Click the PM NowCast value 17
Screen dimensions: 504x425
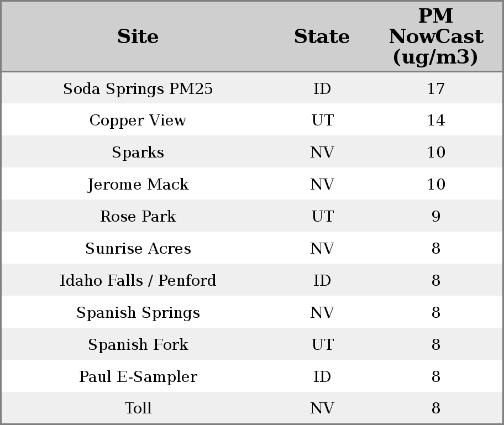pyautogui.click(x=435, y=88)
